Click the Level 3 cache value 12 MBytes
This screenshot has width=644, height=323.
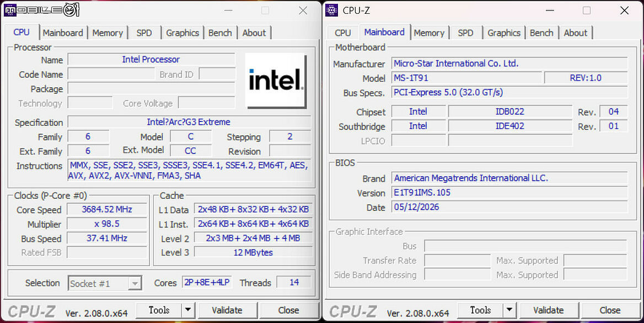(253, 252)
